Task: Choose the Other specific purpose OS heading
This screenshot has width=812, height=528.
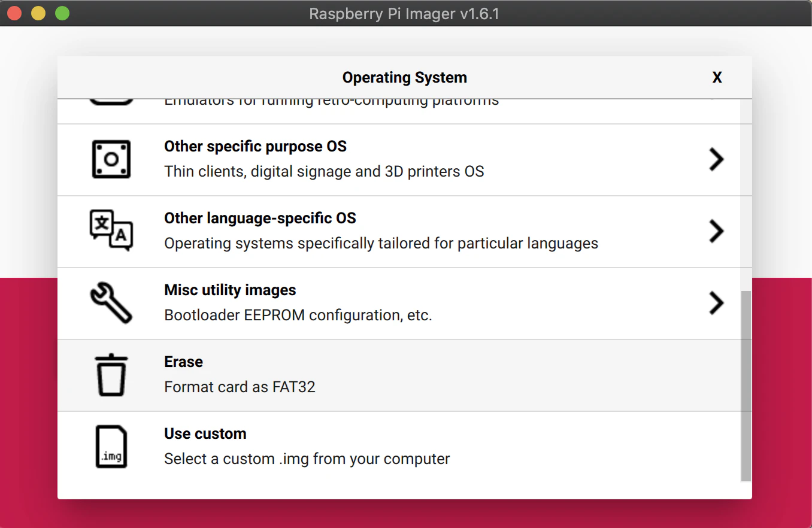Action: (256, 146)
